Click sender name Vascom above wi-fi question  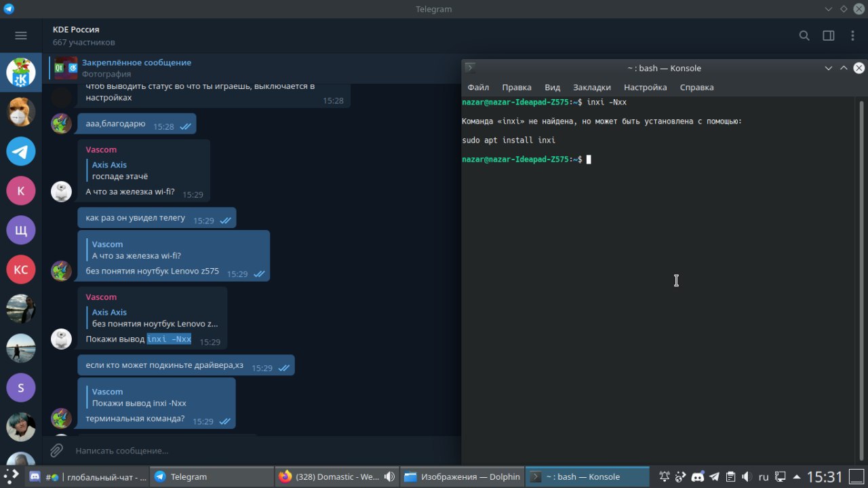pos(101,149)
